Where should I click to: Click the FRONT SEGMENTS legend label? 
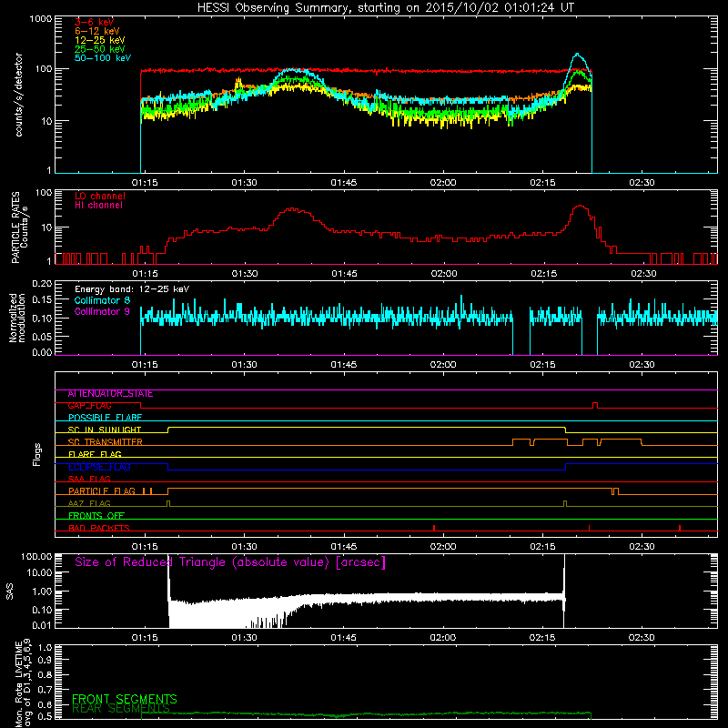[x=125, y=699]
